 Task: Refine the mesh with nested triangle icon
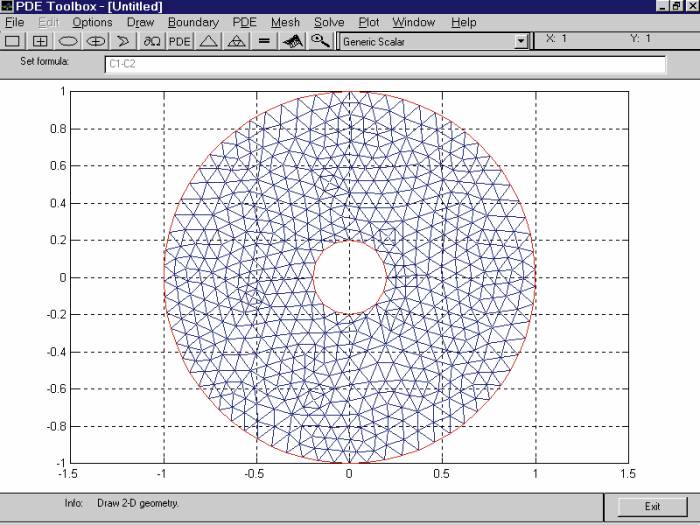coord(236,41)
